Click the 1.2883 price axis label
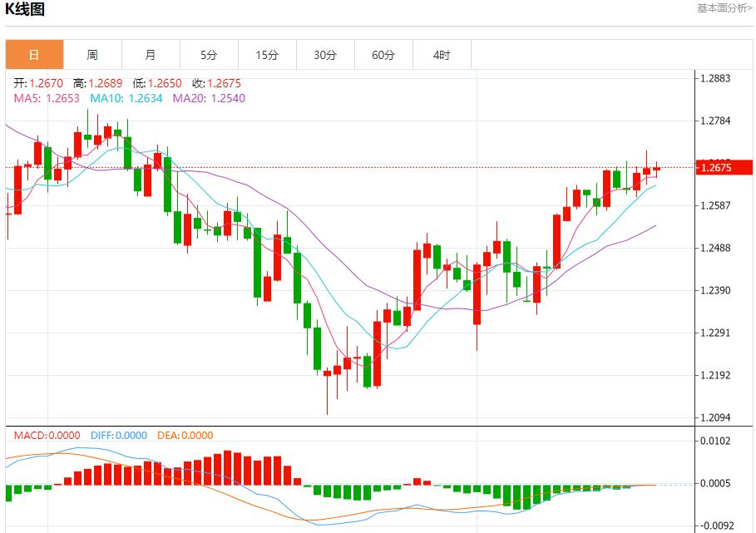This screenshot has height=533, width=756. (x=716, y=79)
